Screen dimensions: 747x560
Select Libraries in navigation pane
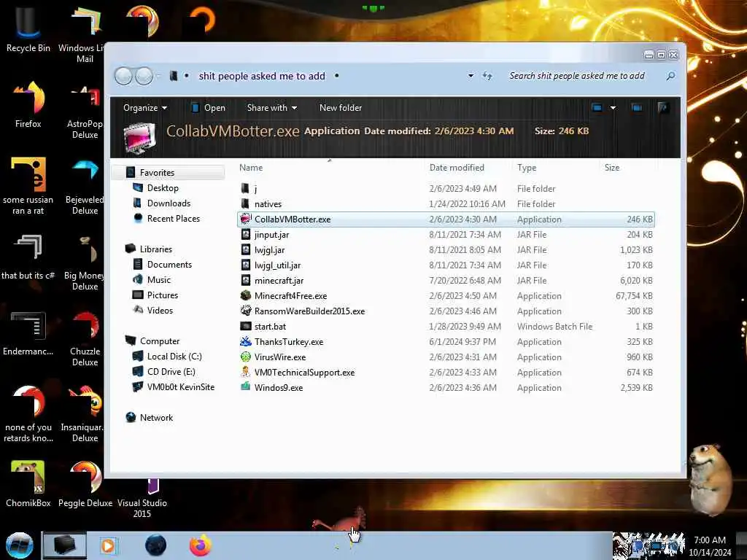click(x=156, y=249)
